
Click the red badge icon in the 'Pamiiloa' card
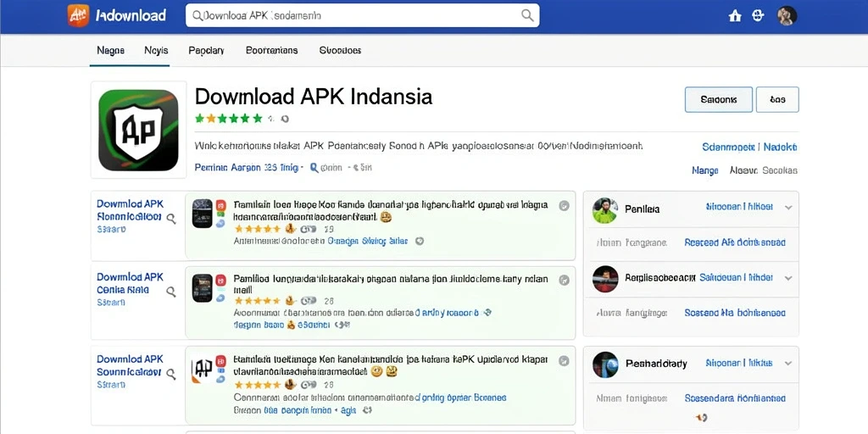click(220, 280)
